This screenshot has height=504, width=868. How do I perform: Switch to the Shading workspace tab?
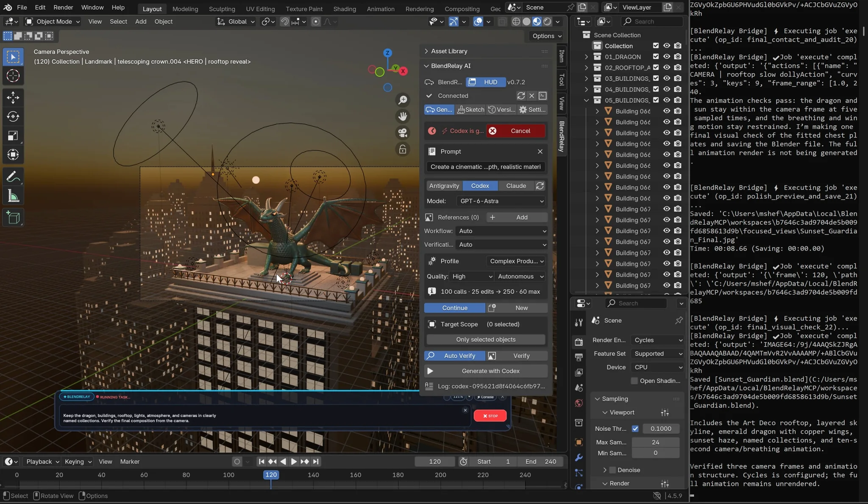(x=344, y=9)
